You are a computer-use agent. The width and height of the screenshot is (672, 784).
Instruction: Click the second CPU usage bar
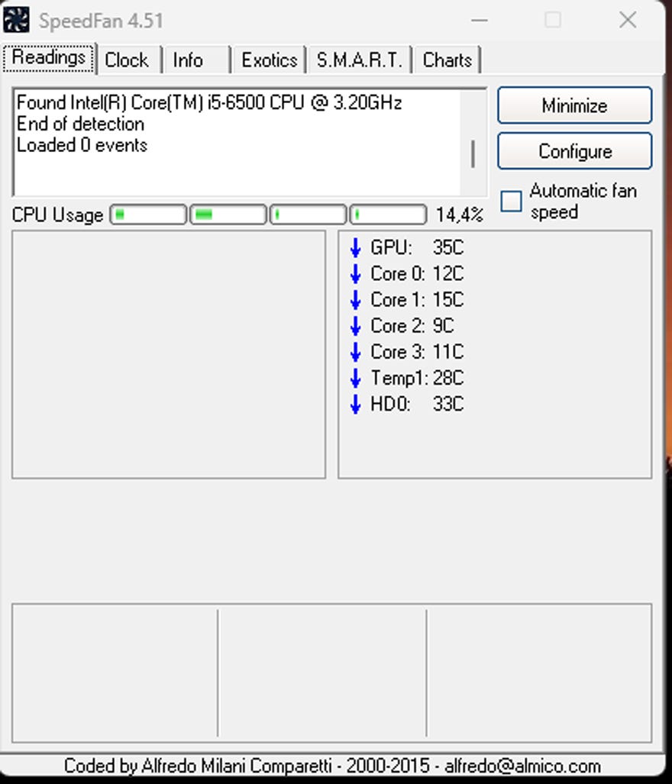pos(228,215)
